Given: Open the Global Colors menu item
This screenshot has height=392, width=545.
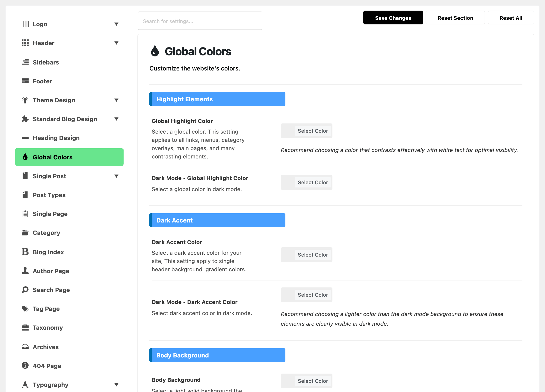Looking at the screenshot, I should click(x=69, y=157).
